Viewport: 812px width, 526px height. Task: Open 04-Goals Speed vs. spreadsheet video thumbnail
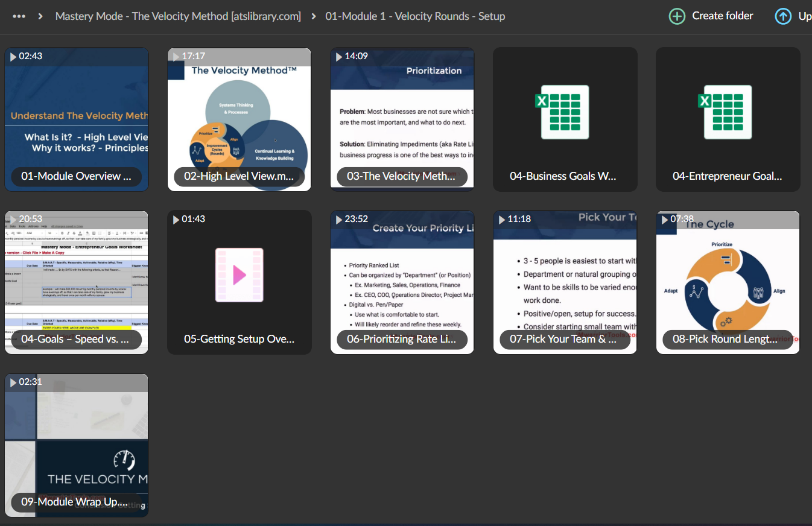pyautogui.click(x=77, y=282)
